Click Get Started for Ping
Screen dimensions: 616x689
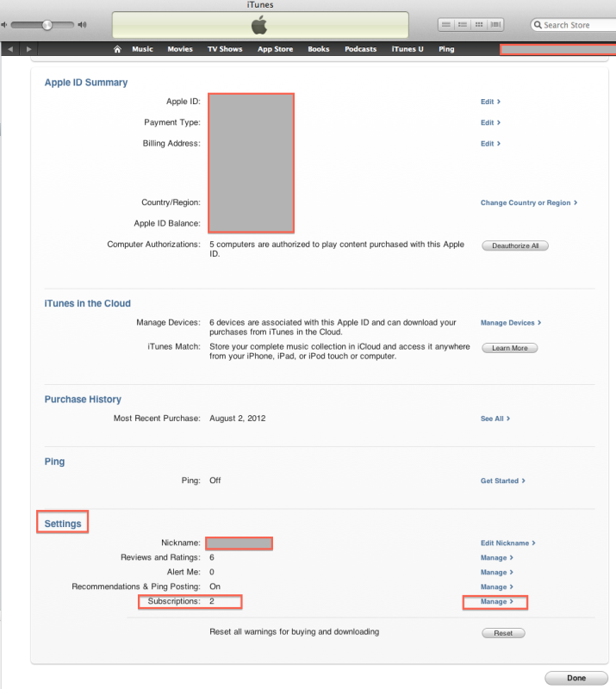(x=502, y=481)
